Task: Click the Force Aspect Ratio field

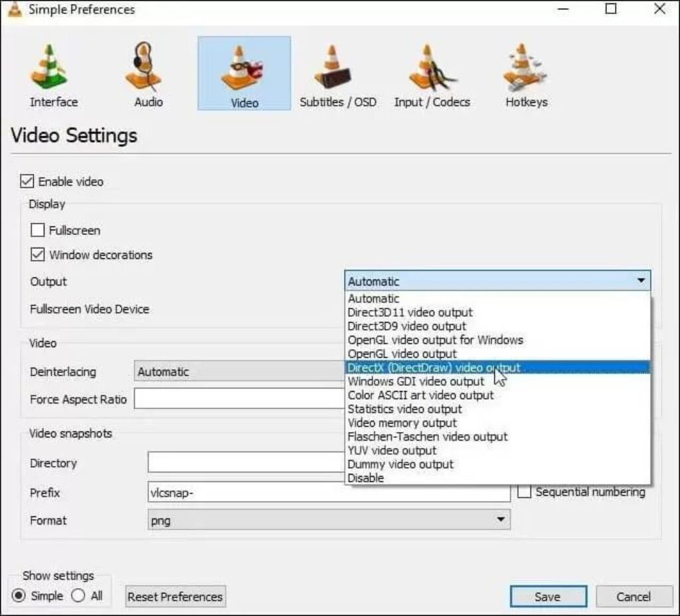Action: [239, 398]
